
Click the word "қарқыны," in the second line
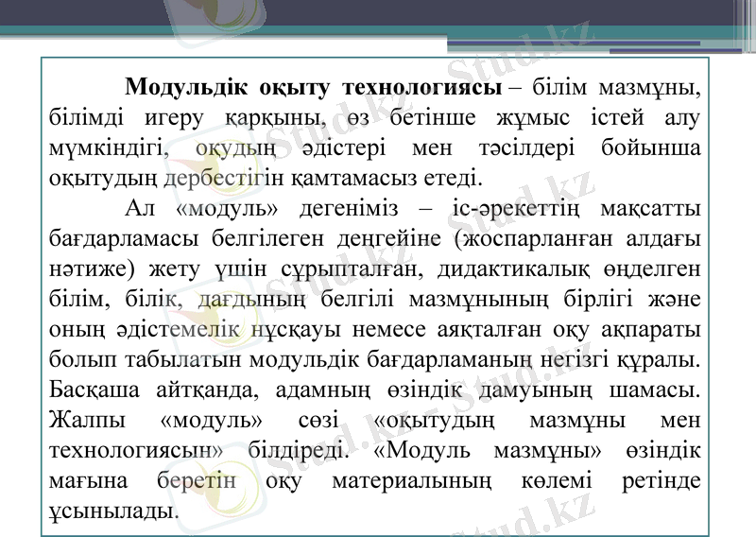pos(275,118)
